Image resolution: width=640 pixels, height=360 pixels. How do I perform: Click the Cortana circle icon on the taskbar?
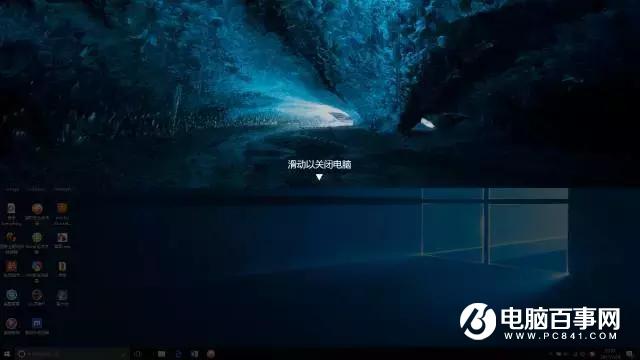pos(22,354)
